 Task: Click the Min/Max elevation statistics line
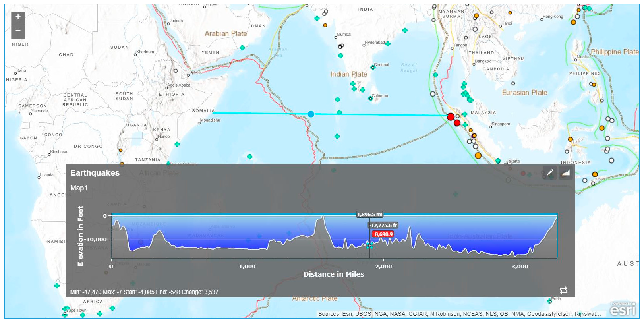point(144,292)
